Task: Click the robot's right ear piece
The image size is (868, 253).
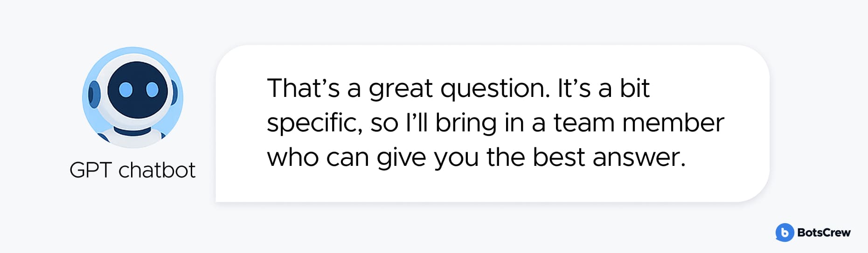Action: pos(174,92)
